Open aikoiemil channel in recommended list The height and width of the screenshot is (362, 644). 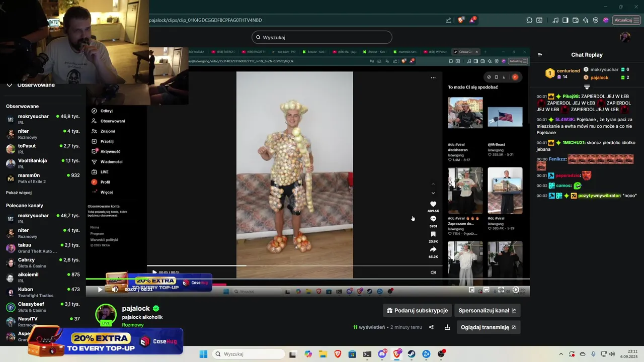(x=43, y=278)
